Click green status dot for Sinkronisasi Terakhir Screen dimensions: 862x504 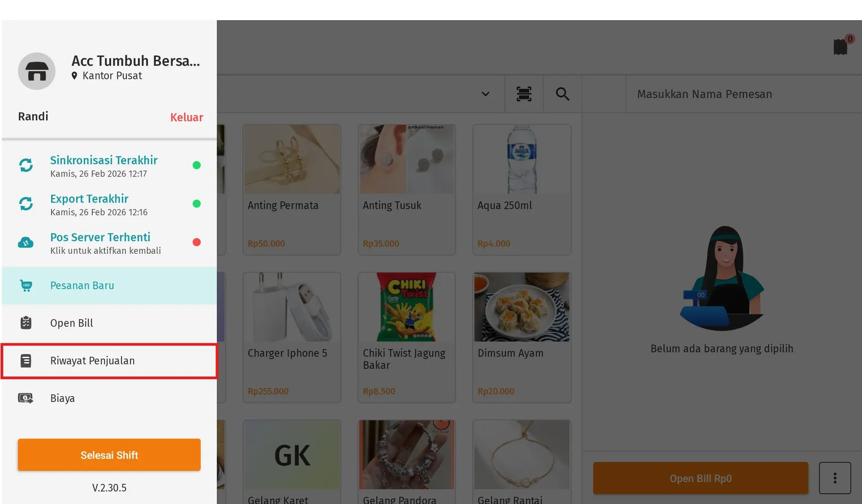click(x=196, y=165)
